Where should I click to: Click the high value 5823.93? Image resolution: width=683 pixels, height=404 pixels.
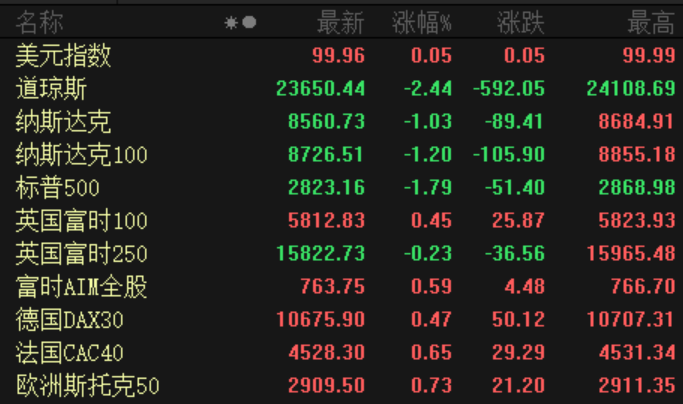click(x=637, y=221)
